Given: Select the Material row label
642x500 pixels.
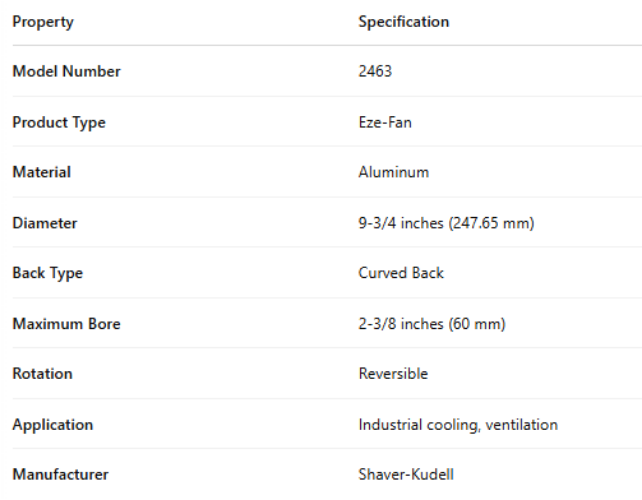Looking at the screenshot, I should (41, 172).
